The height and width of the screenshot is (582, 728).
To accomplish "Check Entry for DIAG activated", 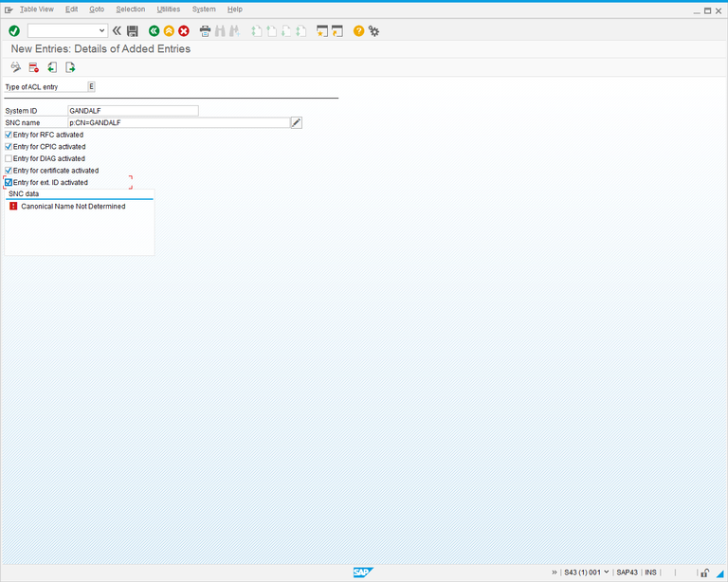I will [x=9, y=158].
